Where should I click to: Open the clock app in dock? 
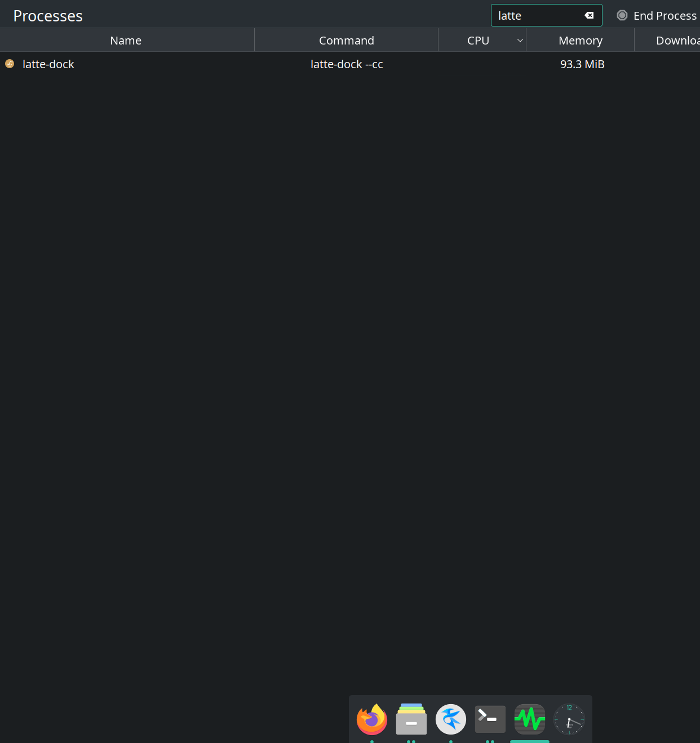coord(569,719)
